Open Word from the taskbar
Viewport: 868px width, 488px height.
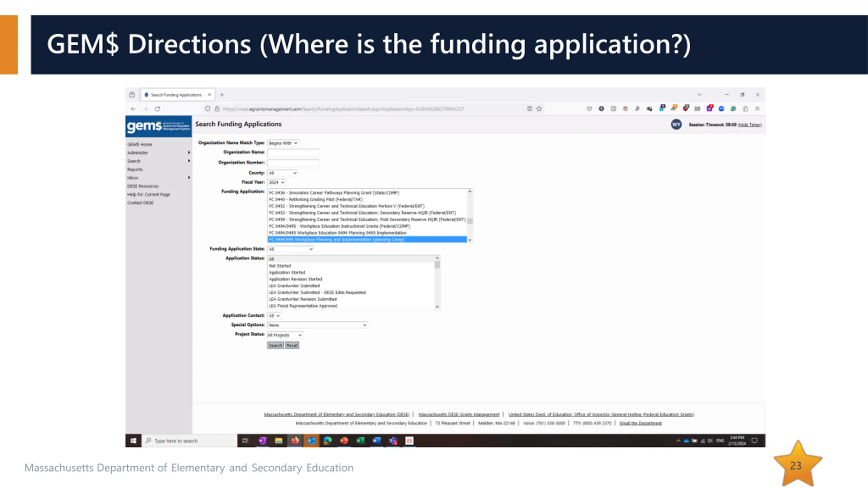[x=377, y=441]
